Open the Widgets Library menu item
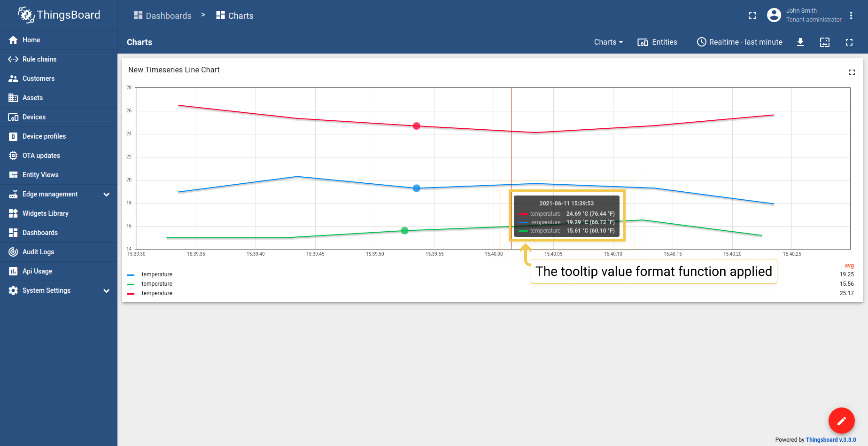Viewport: 868px width, 446px height. [46, 213]
